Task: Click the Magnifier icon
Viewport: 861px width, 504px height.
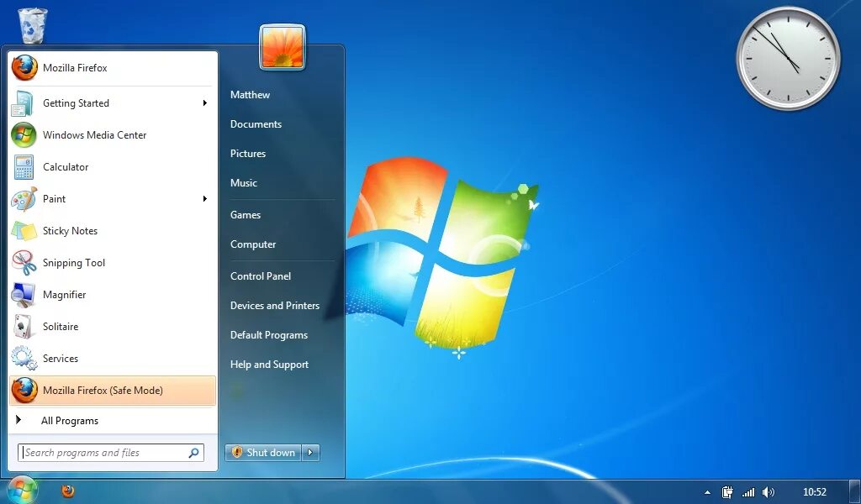Action: pyautogui.click(x=24, y=295)
